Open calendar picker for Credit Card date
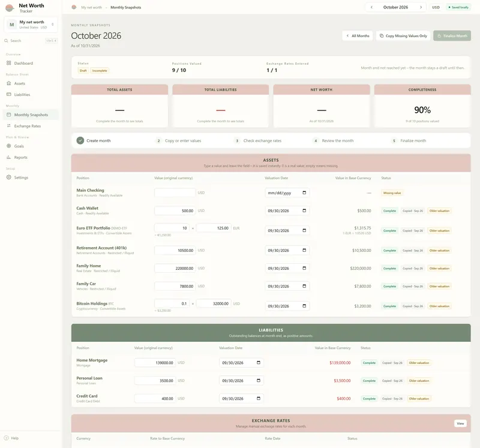 point(259,398)
